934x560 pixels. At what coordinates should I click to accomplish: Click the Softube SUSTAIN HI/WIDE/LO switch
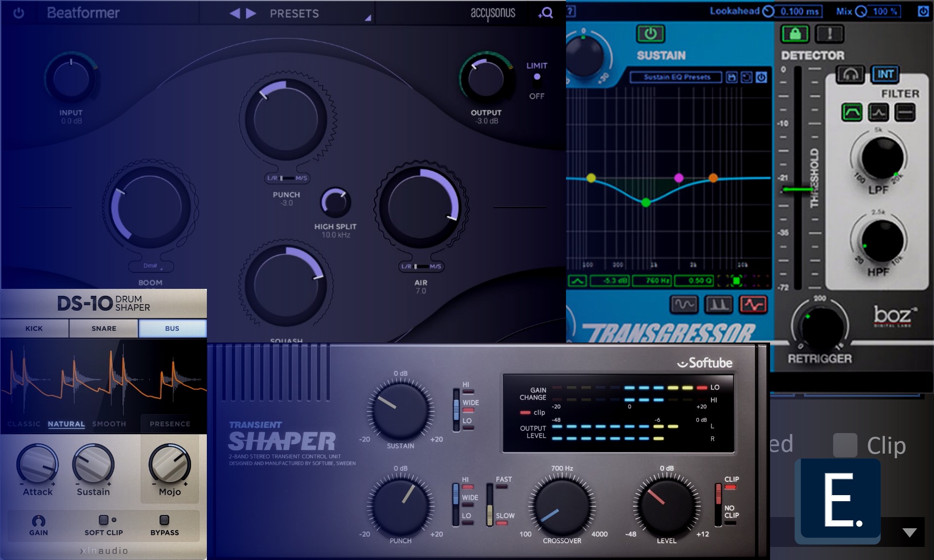pos(456,410)
